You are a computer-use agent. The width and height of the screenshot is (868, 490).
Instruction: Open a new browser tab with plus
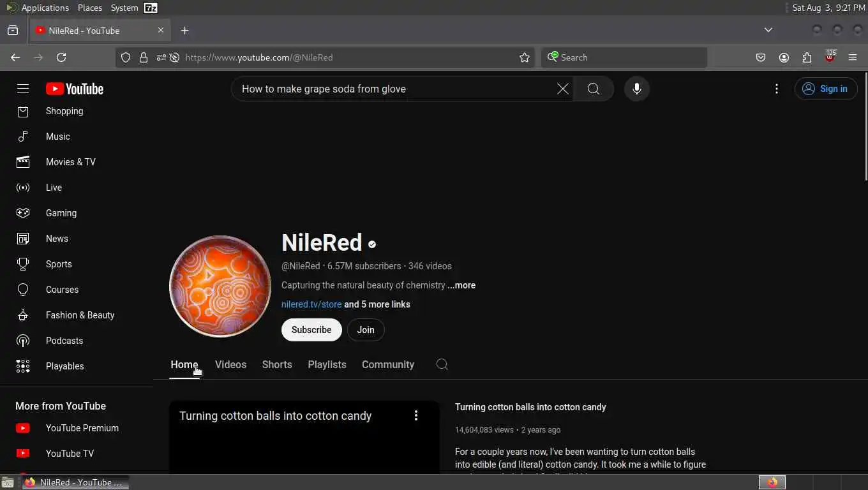pyautogui.click(x=184, y=30)
